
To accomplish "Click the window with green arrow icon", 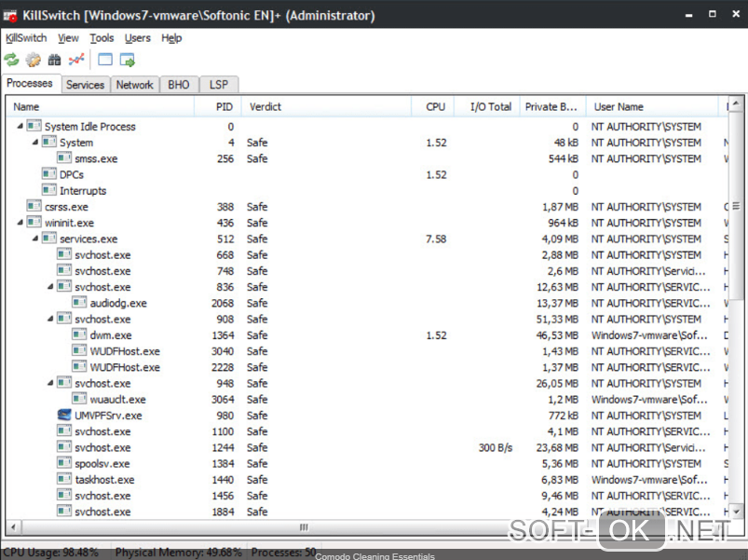I will tap(128, 61).
